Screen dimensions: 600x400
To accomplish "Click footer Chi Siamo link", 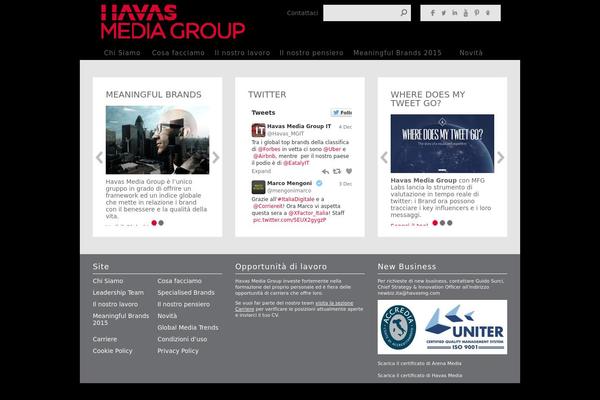I will [x=108, y=281].
